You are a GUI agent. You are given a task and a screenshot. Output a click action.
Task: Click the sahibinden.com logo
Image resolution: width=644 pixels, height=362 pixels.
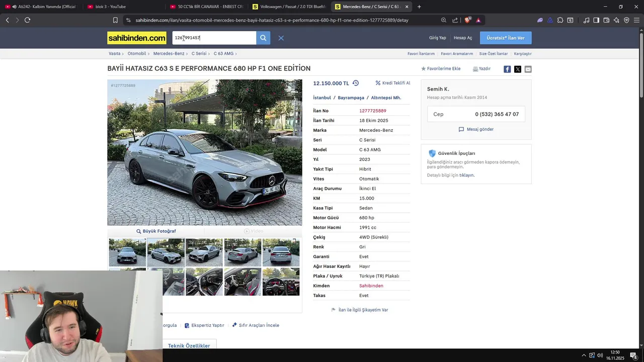(x=137, y=38)
